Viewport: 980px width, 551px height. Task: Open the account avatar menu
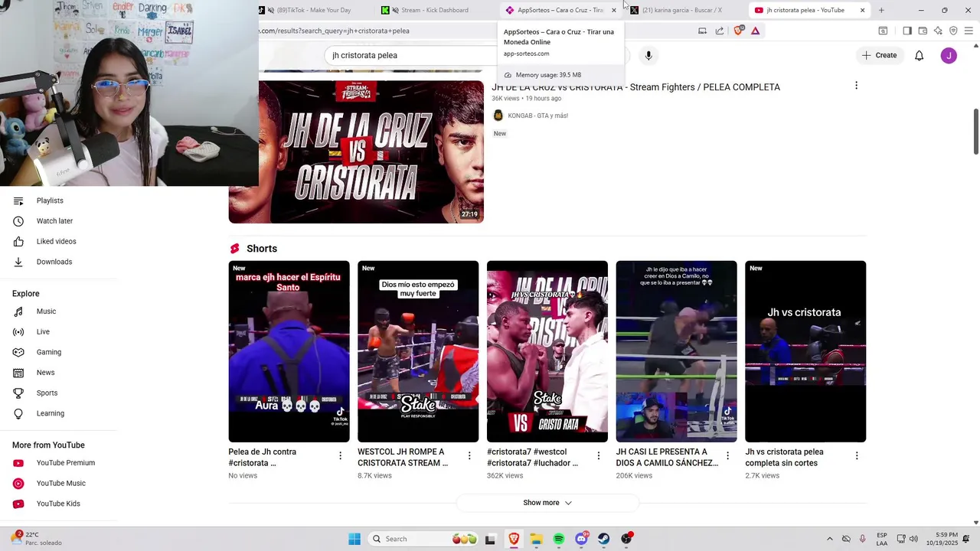pyautogui.click(x=949, y=55)
